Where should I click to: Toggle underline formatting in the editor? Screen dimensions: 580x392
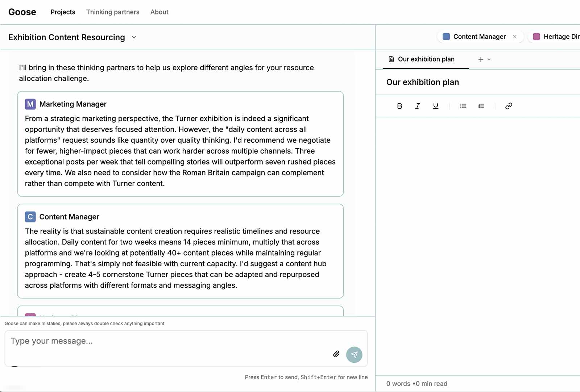coord(436,106)
